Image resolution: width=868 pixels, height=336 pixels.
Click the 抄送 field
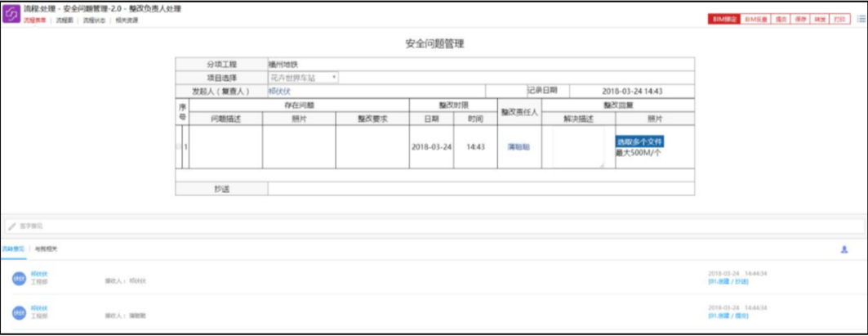pyautogui.click(x=481, y=189)
